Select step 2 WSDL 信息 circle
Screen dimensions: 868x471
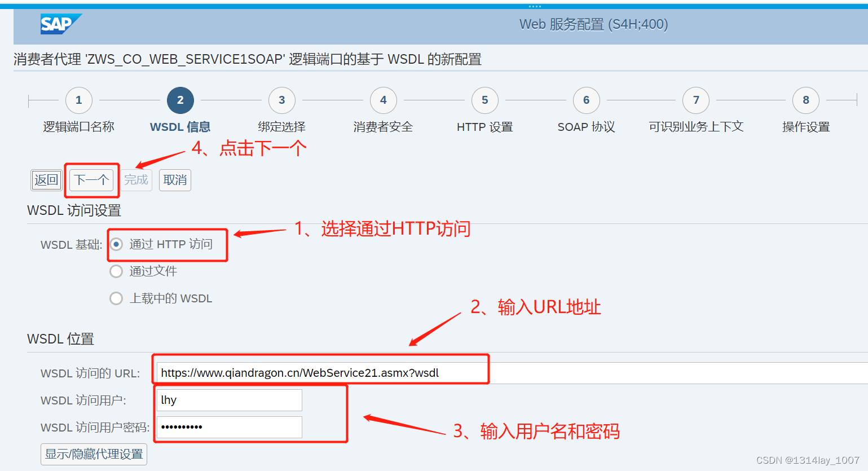180,100
